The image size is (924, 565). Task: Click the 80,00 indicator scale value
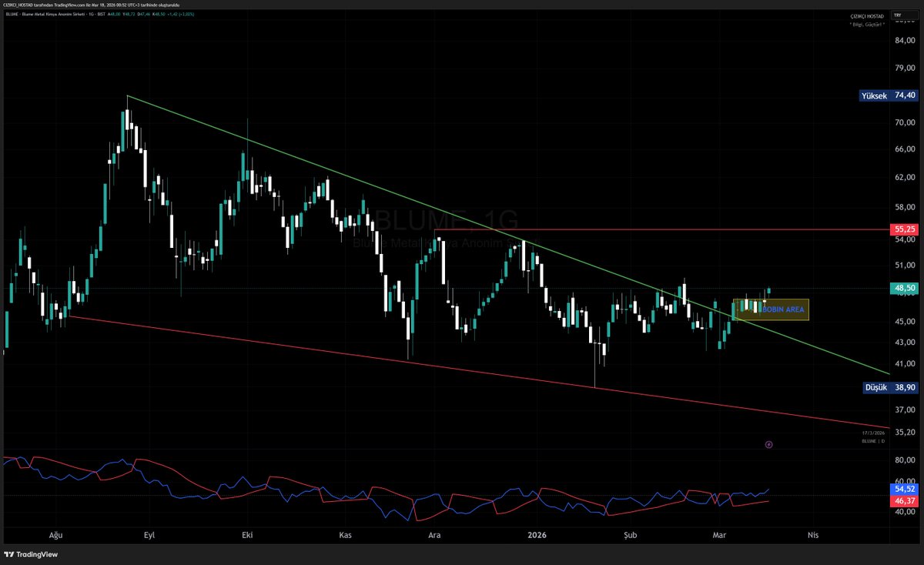pos(904,460)
